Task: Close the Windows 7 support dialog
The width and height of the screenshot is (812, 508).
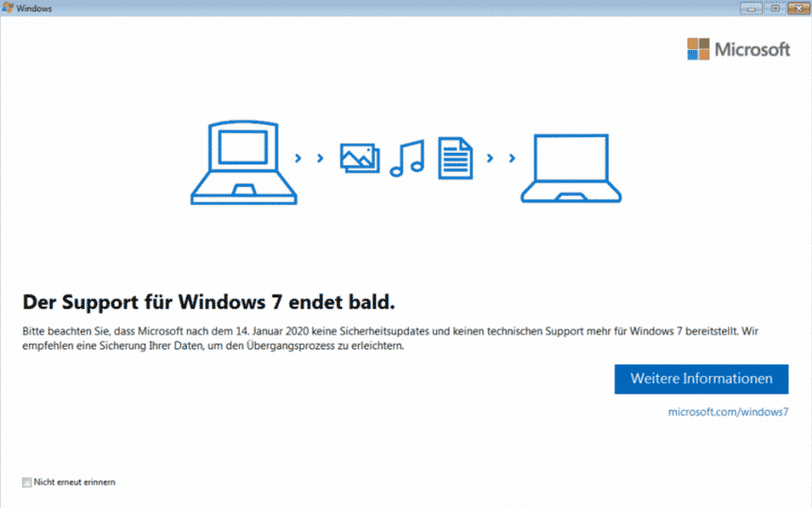Action: click(798, 8)
